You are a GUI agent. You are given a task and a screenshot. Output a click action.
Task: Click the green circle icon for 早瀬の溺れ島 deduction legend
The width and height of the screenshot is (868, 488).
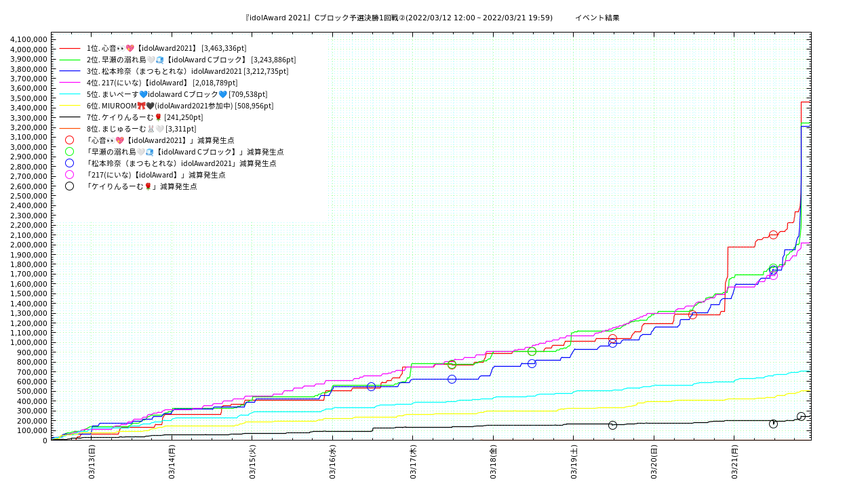point(69,152)
